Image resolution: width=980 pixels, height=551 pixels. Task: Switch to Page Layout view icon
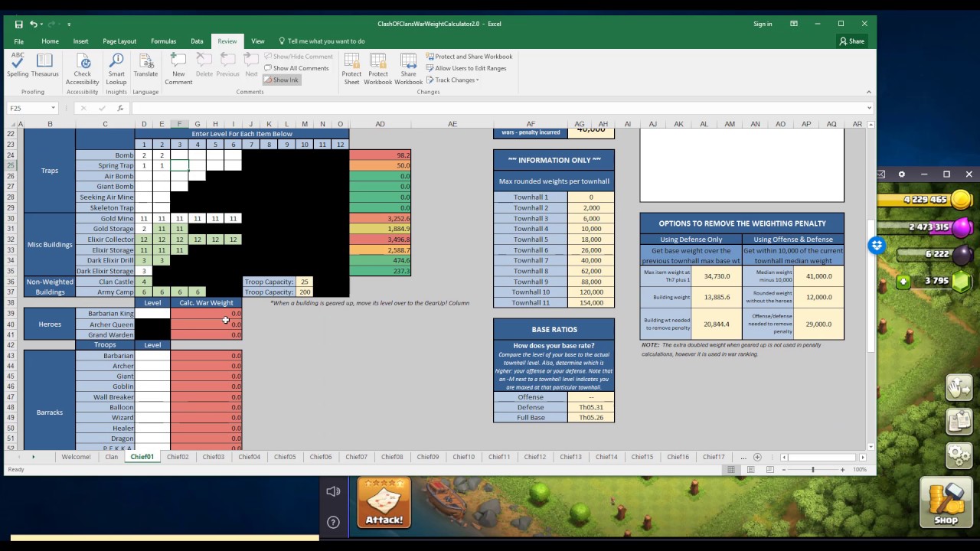pos(750,469)
